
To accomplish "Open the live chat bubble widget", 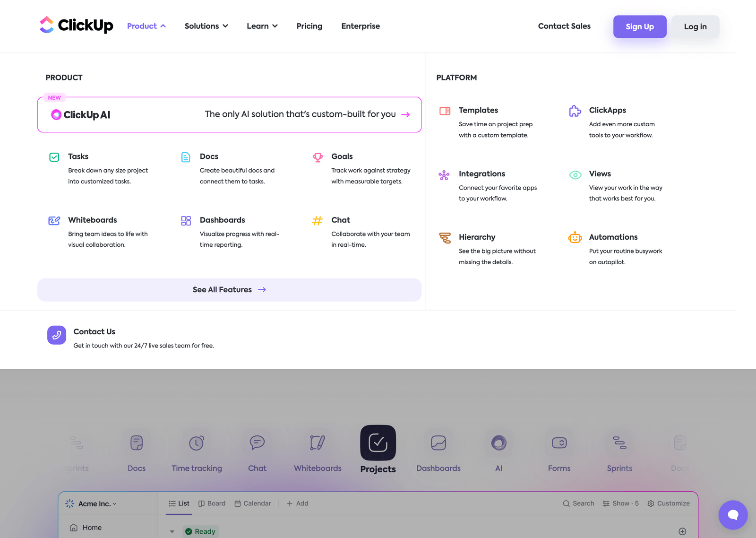I will pyautogui.click(x=733, y=515).
